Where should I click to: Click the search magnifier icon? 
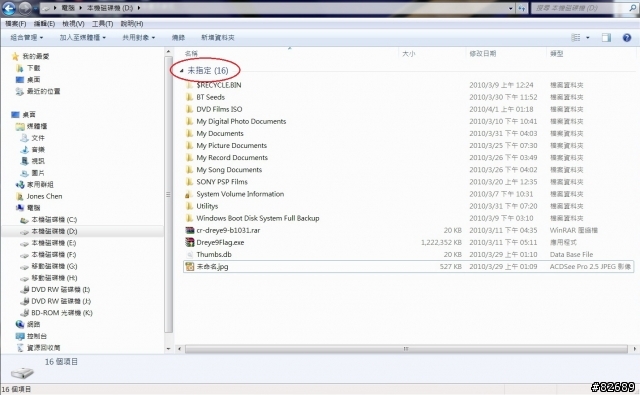click(632, 8)
